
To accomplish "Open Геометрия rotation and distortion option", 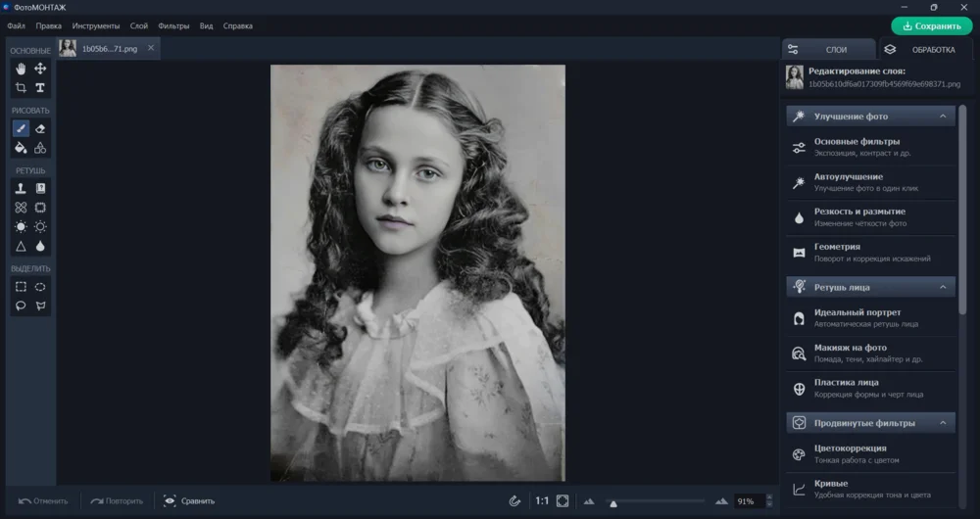I will click(870, 253).
